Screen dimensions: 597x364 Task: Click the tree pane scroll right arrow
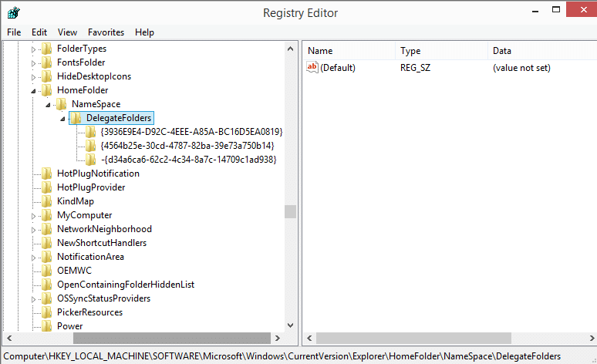[278, 338]
